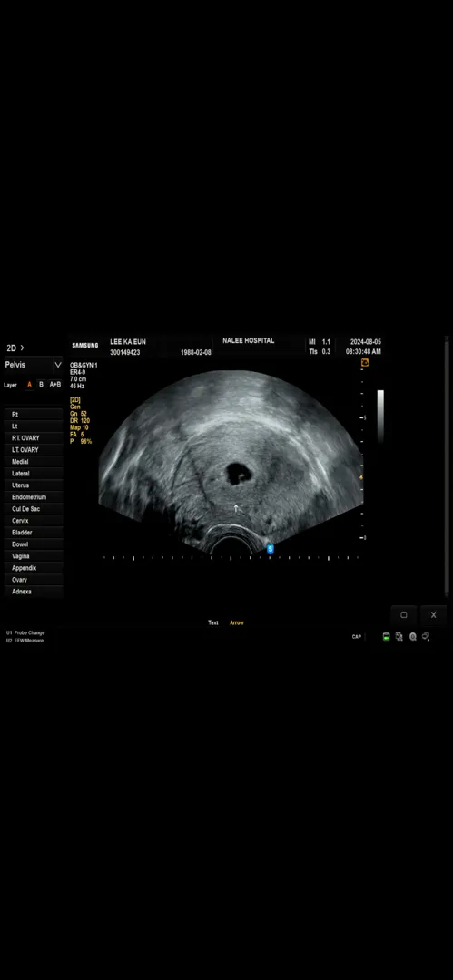Click the CAP caps lock indicator
Screen dimensions: 453x980
[357, 637]
